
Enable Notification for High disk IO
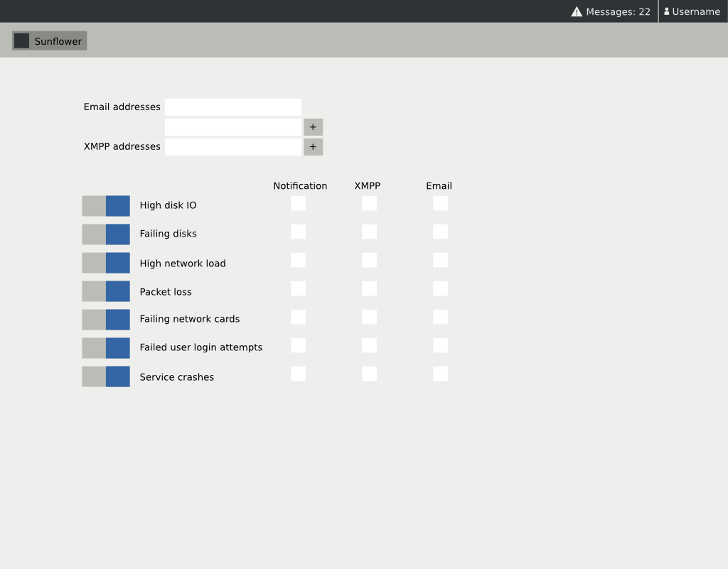click(298, 203)
